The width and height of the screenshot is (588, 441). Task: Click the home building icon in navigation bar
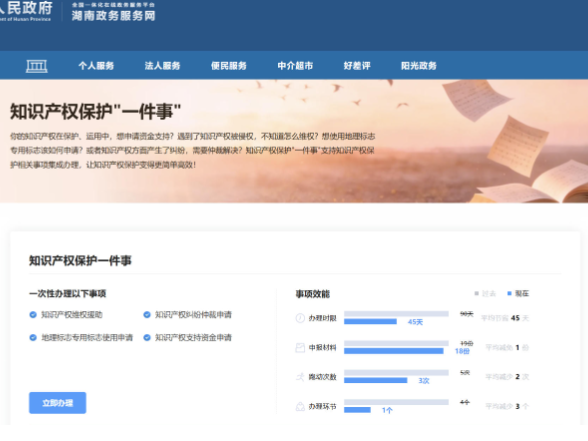click(x=37, y=66)
